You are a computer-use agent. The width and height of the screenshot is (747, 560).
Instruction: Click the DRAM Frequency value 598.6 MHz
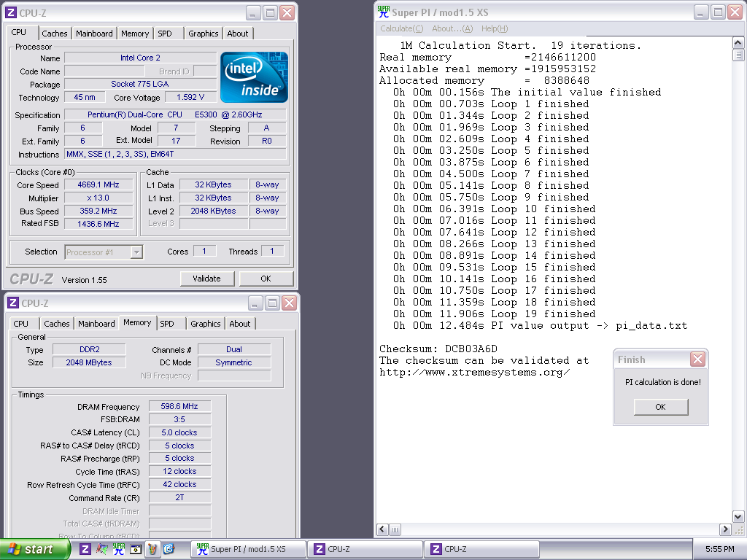click(179, 406)
